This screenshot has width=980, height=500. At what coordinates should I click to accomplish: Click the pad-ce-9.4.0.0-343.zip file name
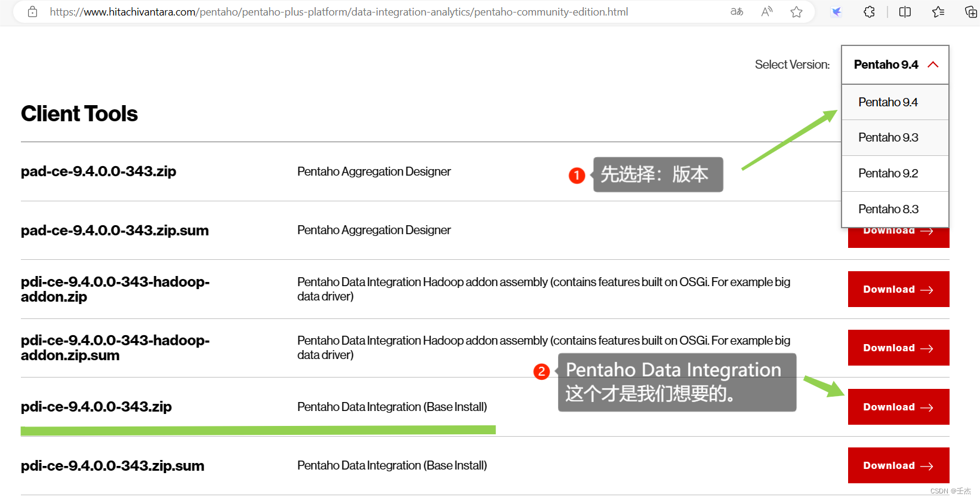[x=98, y=171]
